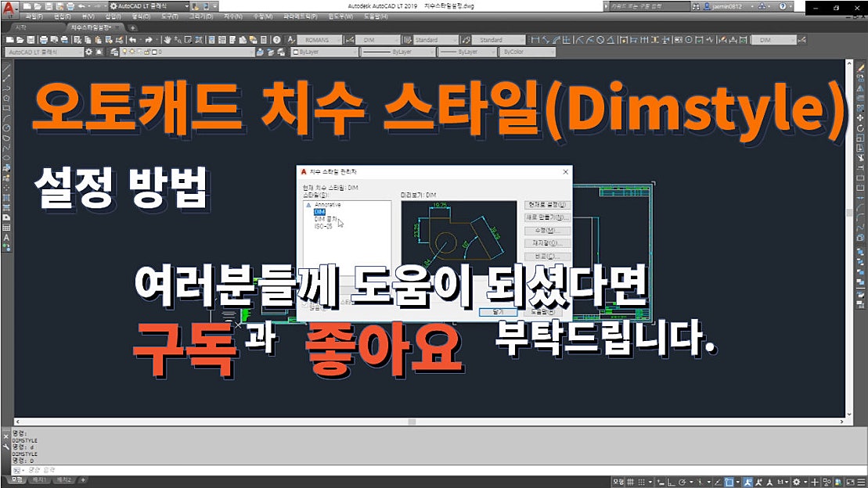Open the status bar customization gear icon
The image size is (868, 488).
tap(797, 480)
